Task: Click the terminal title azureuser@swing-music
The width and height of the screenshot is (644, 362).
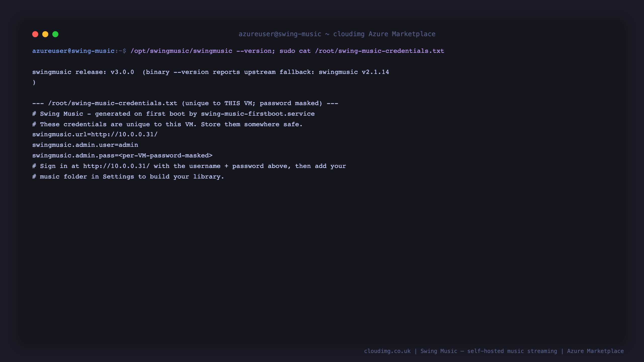Action: click(x=337, y=34)
